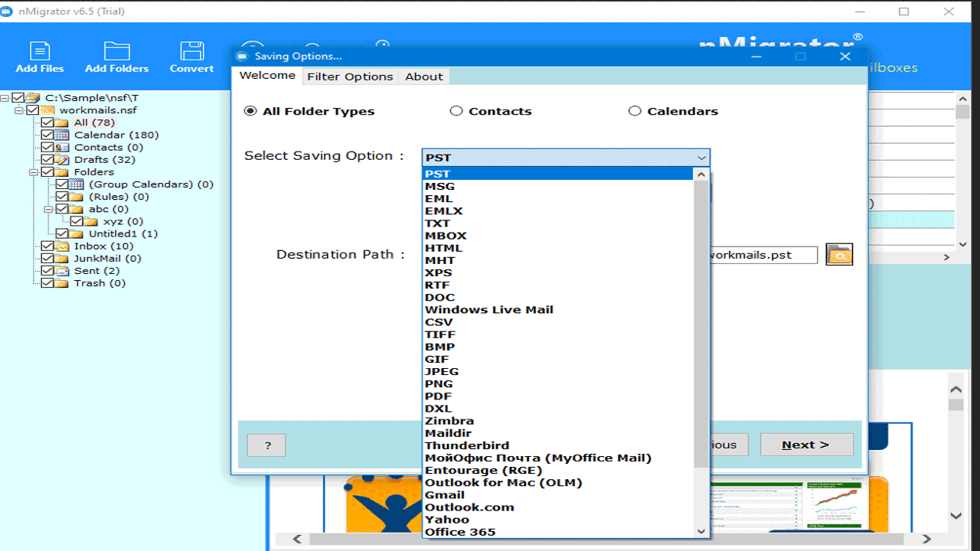Uncheck the All (78) checkbox
This screenshot has height=551, width=980.
47,122
